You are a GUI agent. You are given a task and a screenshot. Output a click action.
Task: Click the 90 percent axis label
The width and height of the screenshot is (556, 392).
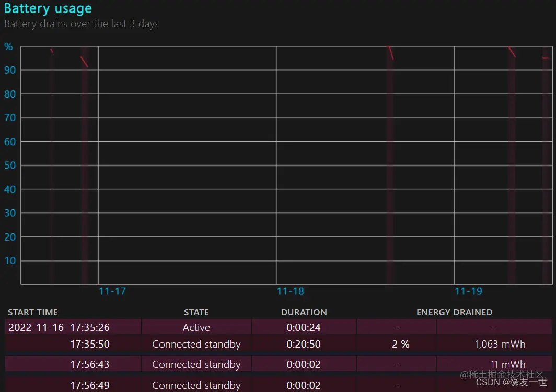[10, 70]
